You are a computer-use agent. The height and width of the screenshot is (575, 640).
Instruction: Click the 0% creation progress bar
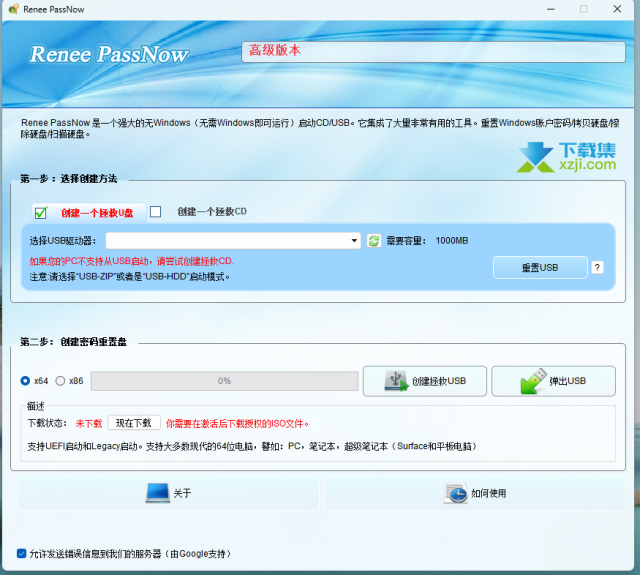tap(224, 381)
